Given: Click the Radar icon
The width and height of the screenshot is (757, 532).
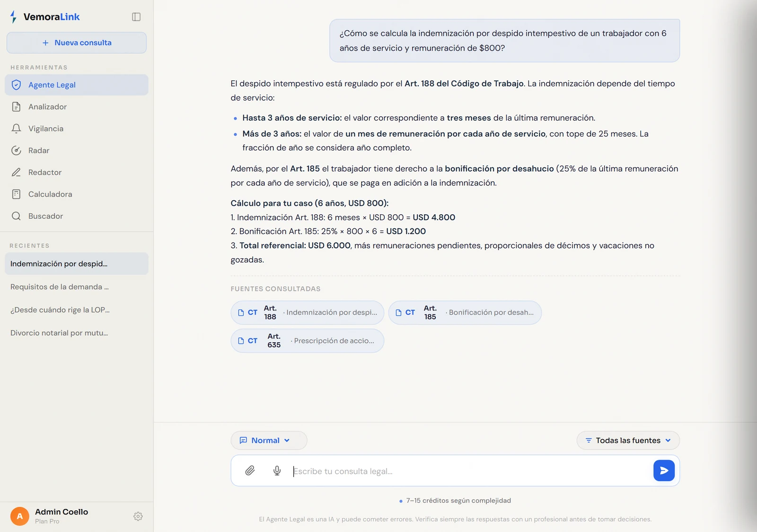Looking at the screenshot, I should click(x=16, y=150).
